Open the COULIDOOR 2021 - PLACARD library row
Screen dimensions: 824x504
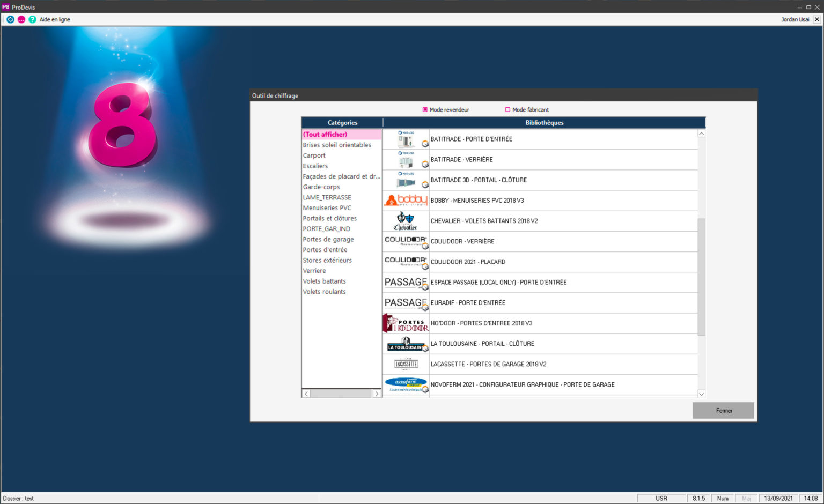click(468, 262)
